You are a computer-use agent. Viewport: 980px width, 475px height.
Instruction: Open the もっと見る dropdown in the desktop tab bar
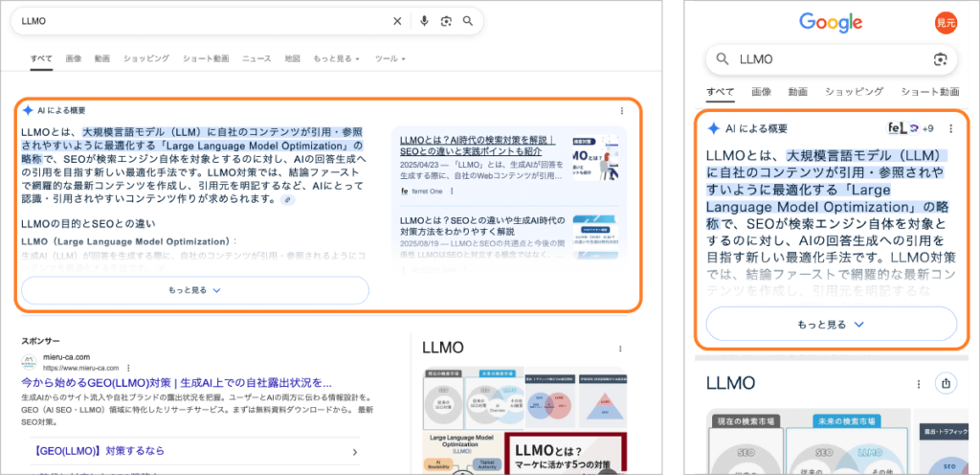pyautogui.click(x=336, y=59)
